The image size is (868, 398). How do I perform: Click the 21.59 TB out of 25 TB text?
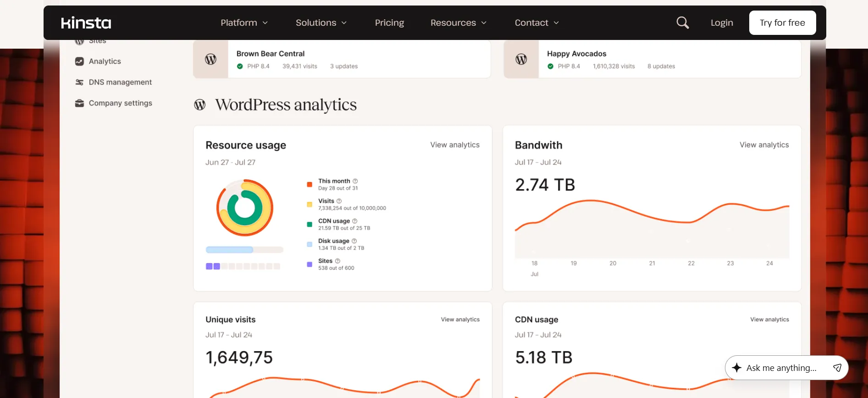344,228
